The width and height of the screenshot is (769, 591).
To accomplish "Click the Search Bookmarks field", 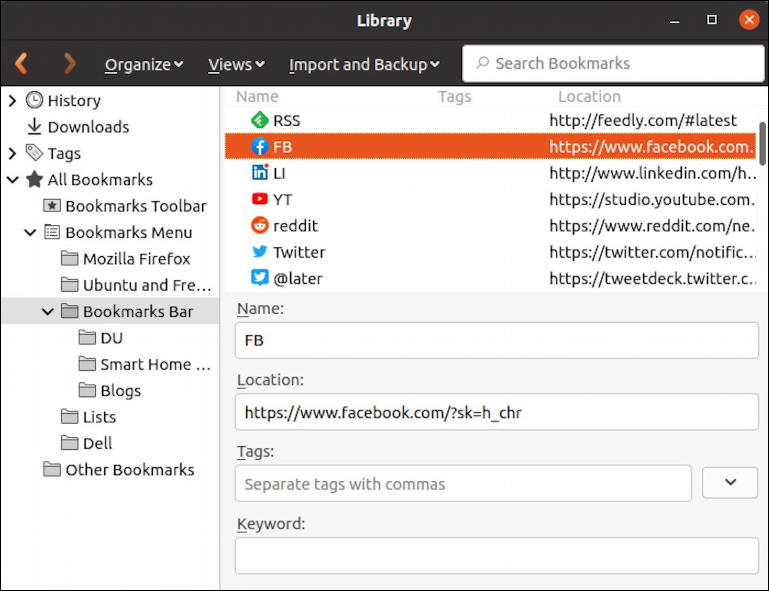I will (x=613, y=64).
